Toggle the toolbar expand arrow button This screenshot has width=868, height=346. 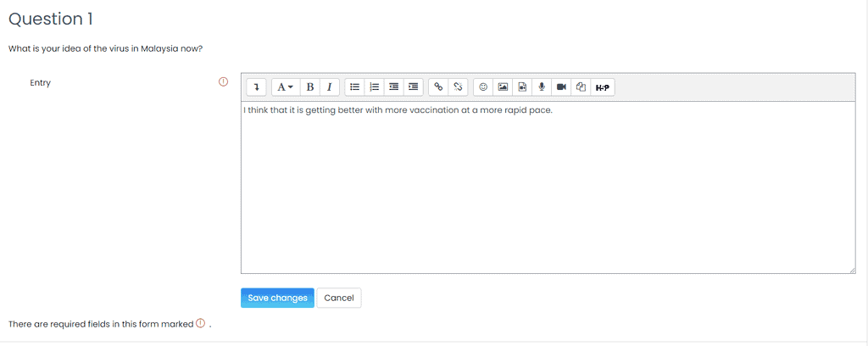click(256, 86)
